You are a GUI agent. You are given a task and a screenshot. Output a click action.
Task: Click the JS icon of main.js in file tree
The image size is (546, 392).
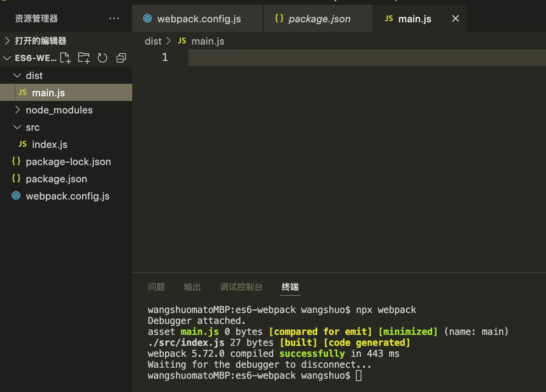click(x=23, y=92)
